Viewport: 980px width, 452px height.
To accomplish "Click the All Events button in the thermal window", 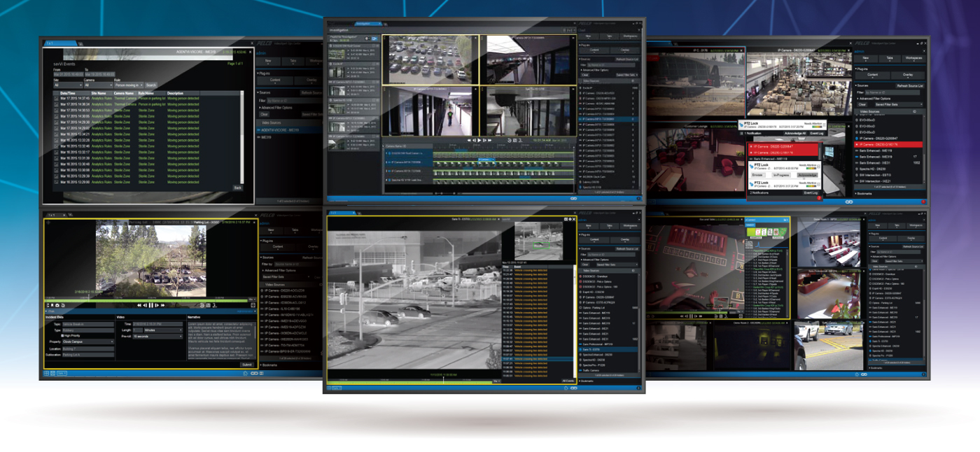I will (x=568, y=381).
